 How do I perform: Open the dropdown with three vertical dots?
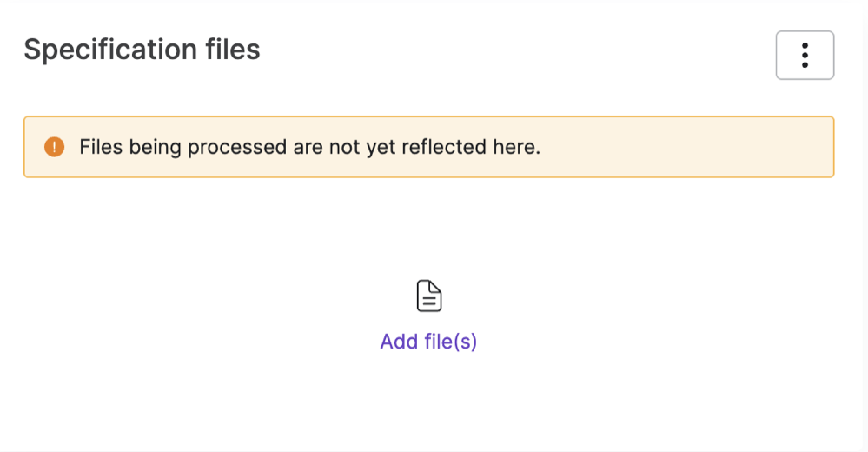pos(805,56)
